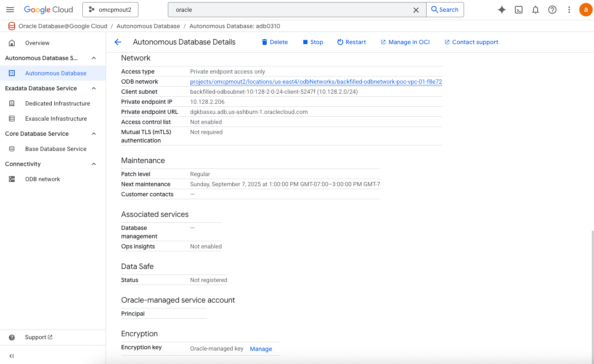
Task: Manage the encryption key
Action: coord(261,349)
